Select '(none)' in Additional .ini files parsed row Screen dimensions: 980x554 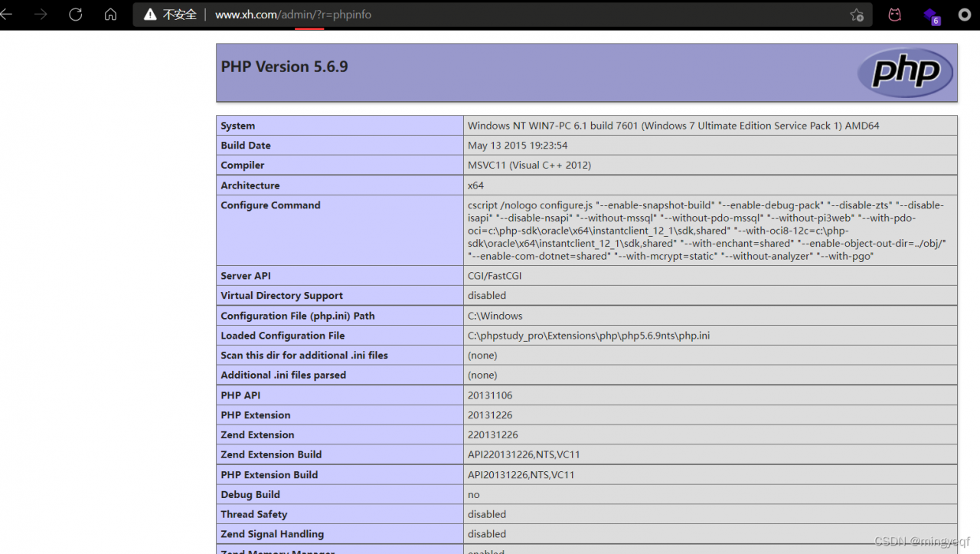tap(482, 375)
